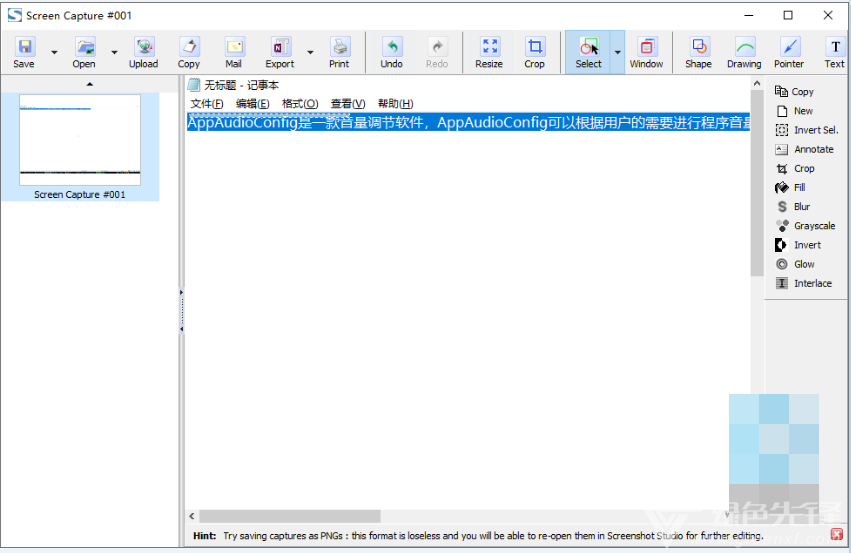Apply Grayscale effect from side panel

[x=805, y=226]
